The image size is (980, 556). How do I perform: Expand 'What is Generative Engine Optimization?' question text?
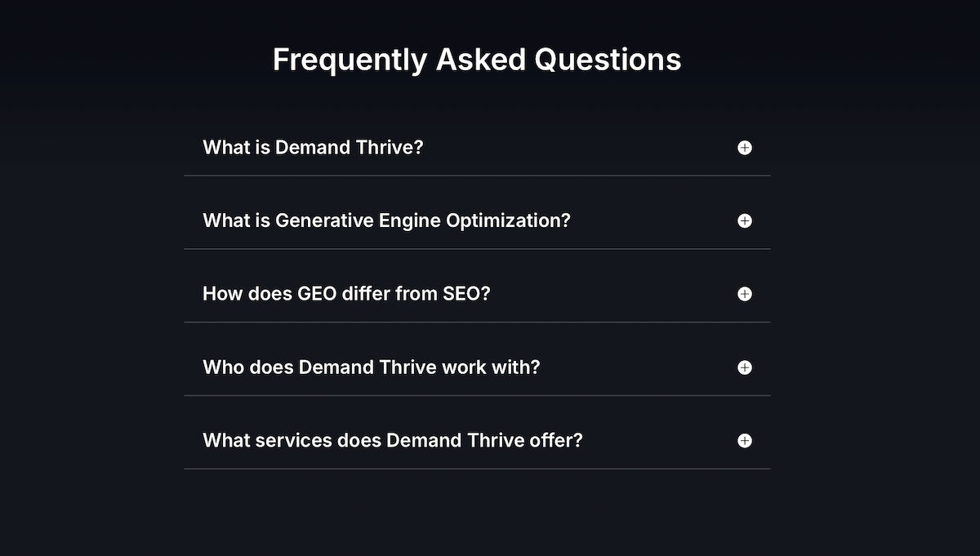(386, 221)
